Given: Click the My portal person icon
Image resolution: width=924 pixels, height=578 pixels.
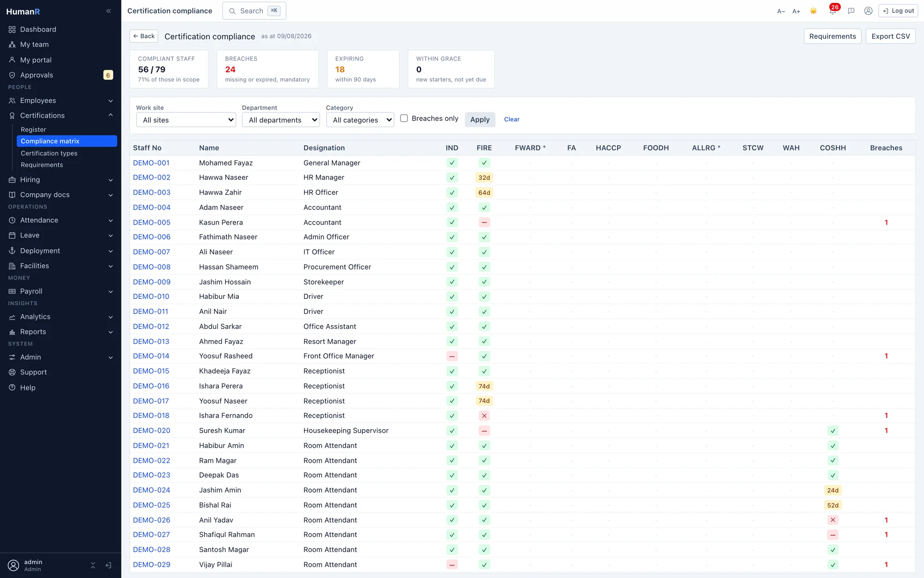Looking at the screenshot, I should click(12, 60).
